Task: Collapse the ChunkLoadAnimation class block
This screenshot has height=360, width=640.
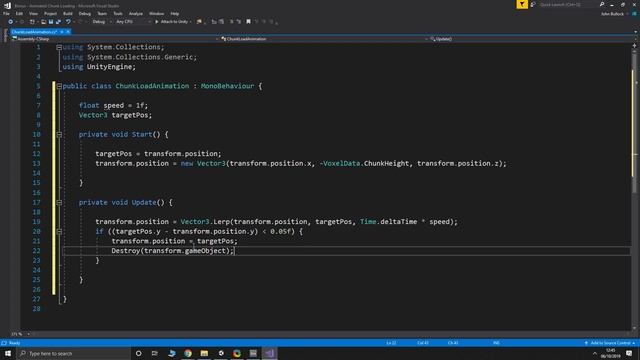Action: [x=59, y=86]
